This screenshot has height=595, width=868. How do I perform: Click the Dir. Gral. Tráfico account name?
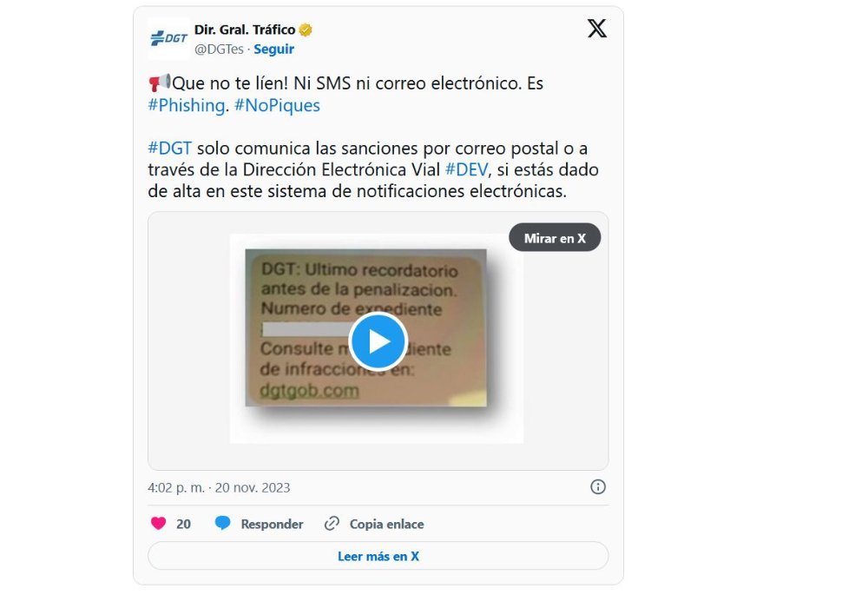coord(245,30)
